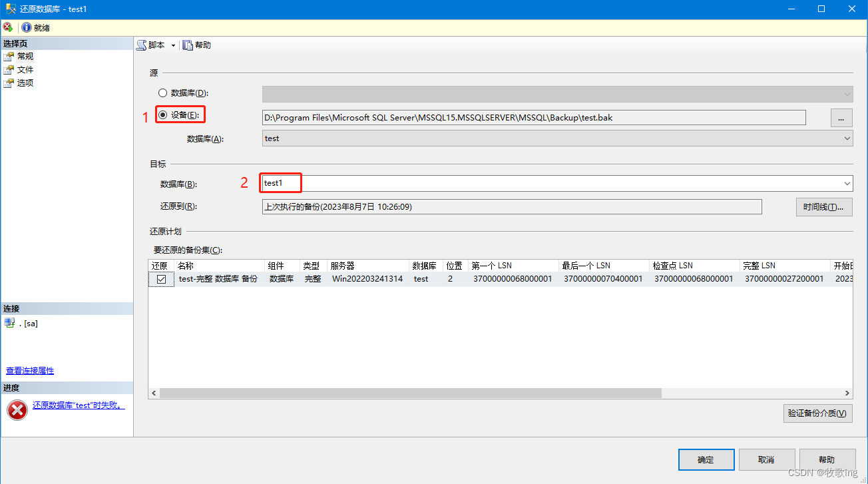Viewport: 868px width, 484px height.
Task: Maximize the restore database window
Action: [x=821, y=9]
